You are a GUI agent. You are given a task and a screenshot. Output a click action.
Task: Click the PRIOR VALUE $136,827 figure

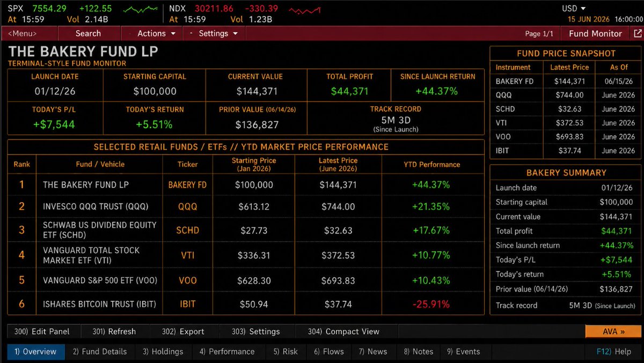pos(257,124)
